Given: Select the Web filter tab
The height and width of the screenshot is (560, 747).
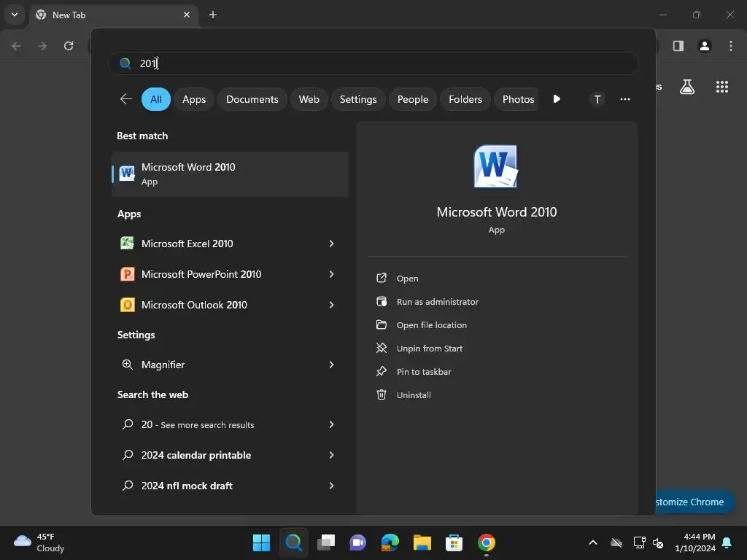Looking at the screenshot, I should coord(309,99).
